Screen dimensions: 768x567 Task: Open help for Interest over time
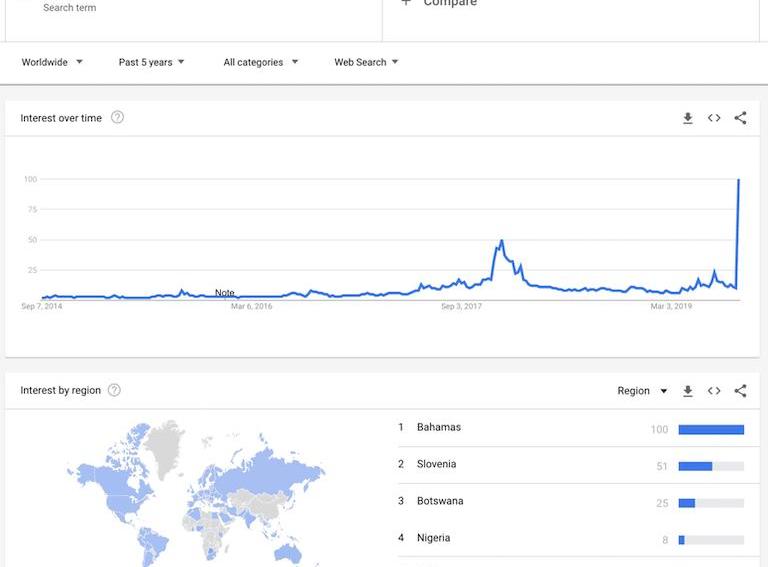point(117,118)
